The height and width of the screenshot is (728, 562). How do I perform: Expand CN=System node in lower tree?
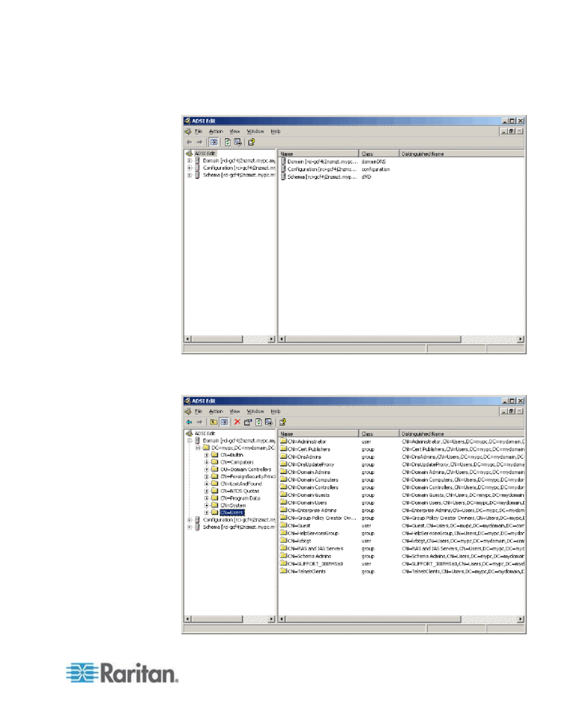(207, 505)
